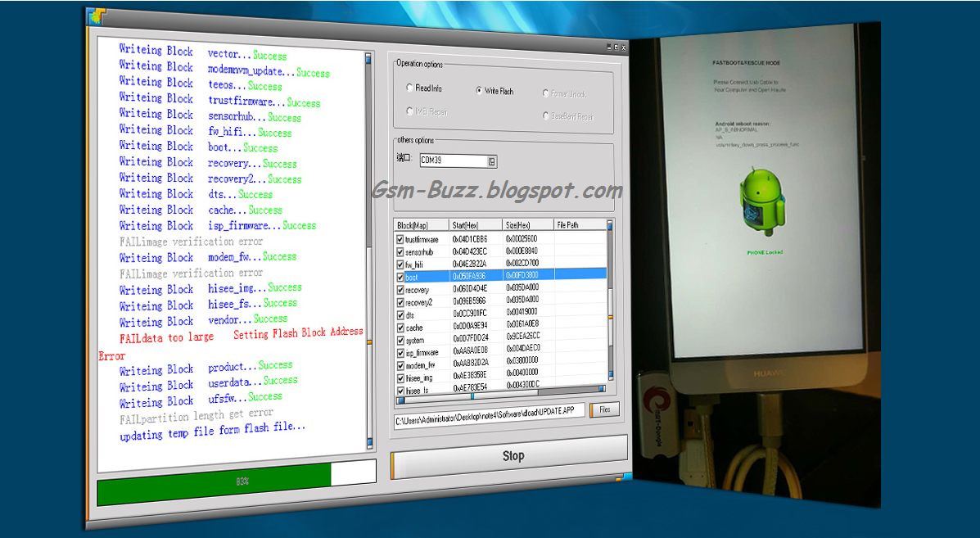
Task: Click the minimize window button
Action: tap(609, 47)
